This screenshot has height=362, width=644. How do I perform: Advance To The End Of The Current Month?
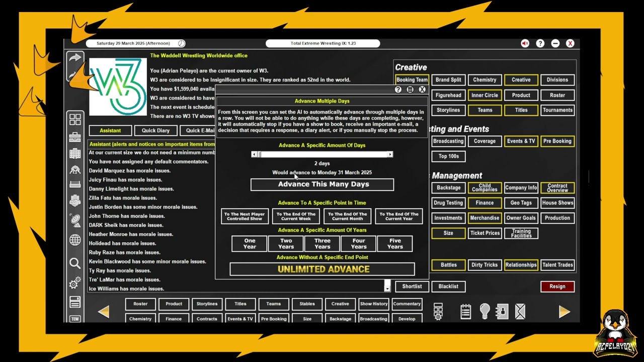pos(347,216)
